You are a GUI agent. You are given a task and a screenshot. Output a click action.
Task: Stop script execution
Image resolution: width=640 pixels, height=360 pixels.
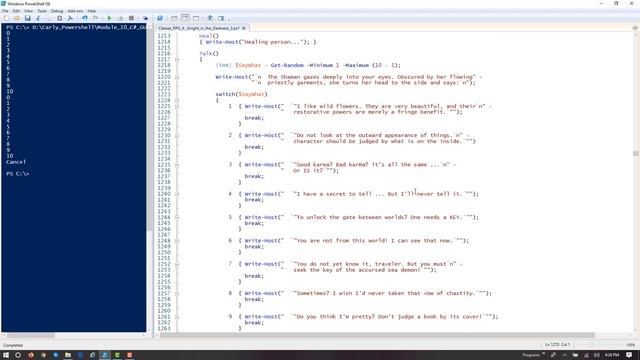(x=131, y=18)
